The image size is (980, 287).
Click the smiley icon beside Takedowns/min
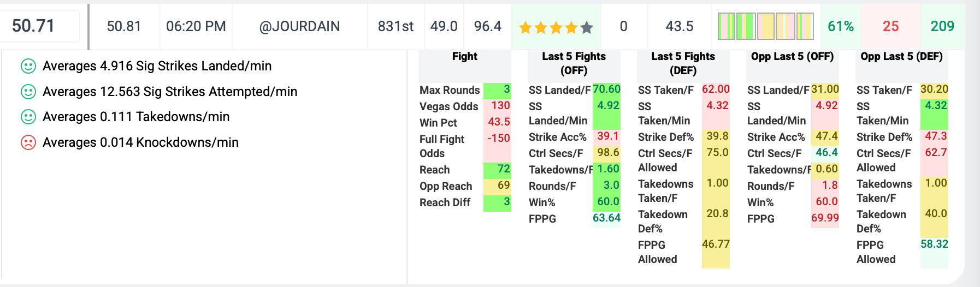(28, 117)
